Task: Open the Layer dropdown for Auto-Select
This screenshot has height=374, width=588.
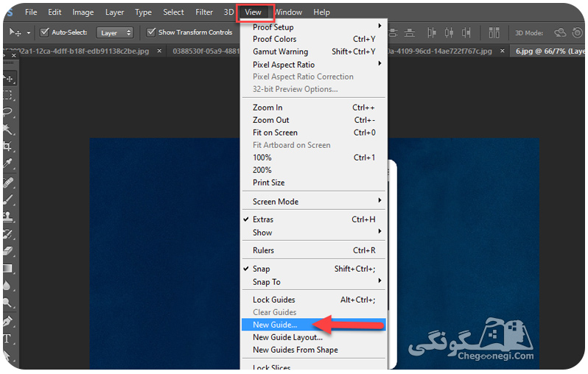Action: click(x=115, y=32)
